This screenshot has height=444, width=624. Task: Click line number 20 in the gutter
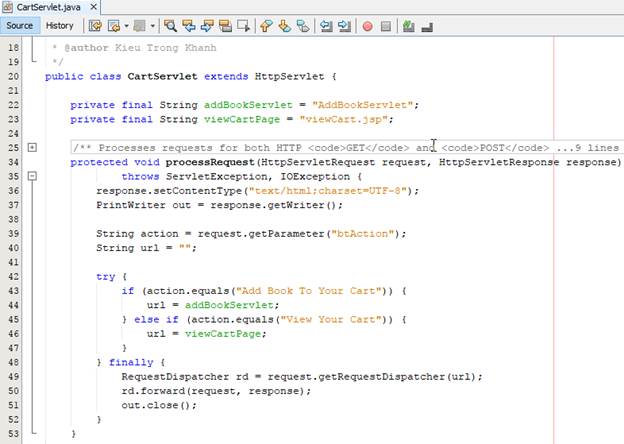[13, 76]
